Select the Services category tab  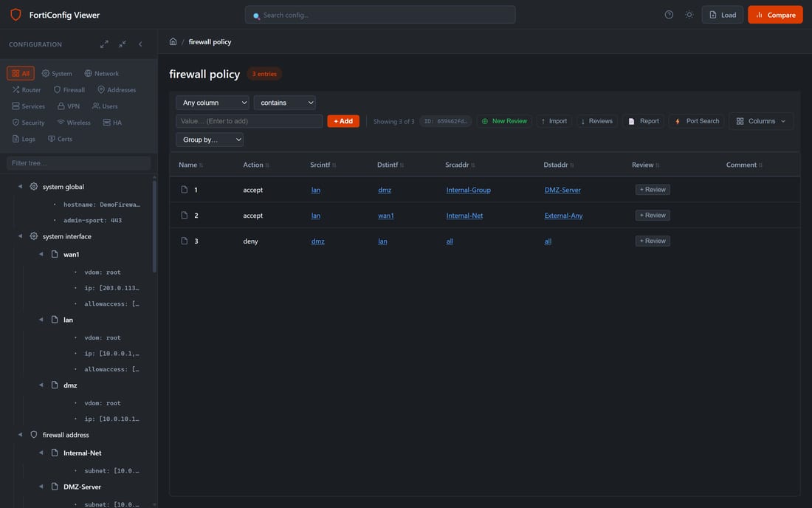click(29, 106)
